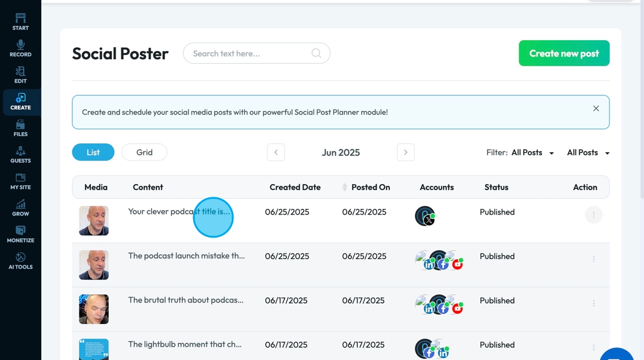Viewport: 644px width, 360px height.
Task: Click the Content column header
Action: click(x=148, y=187)
